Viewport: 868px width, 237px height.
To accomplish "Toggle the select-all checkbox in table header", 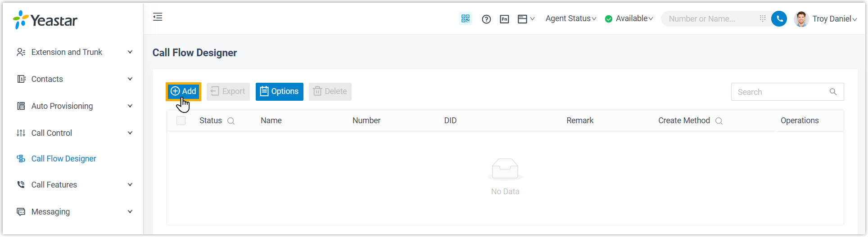I will tap(181, 121).
